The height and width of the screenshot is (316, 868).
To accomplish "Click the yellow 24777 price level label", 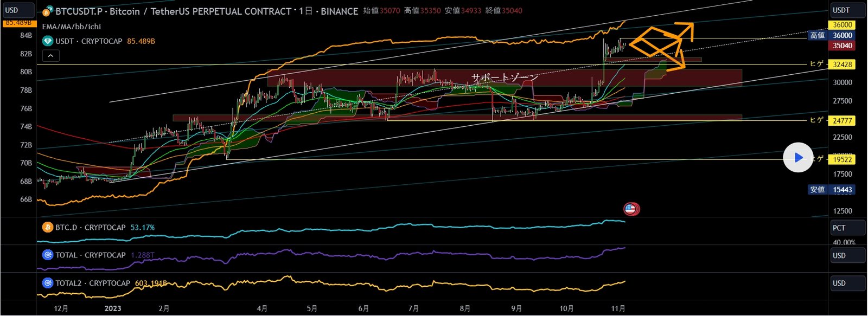I will pyautogui.click(x=842, y=121).
